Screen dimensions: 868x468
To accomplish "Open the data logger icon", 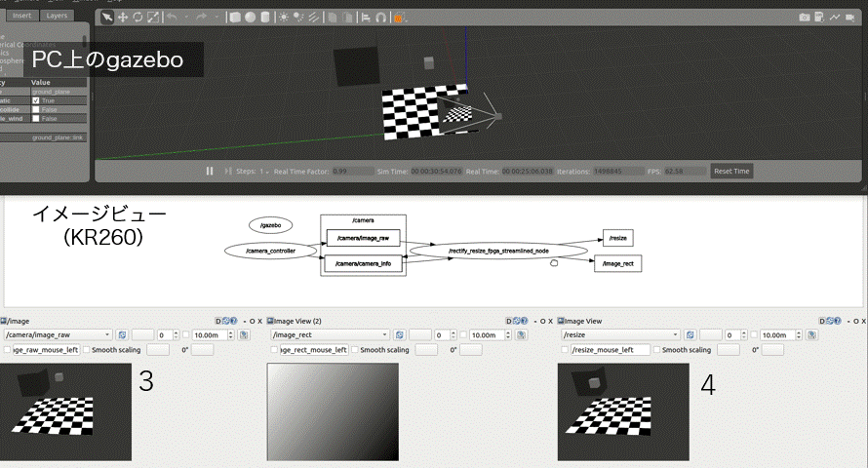I will (819, 18).
